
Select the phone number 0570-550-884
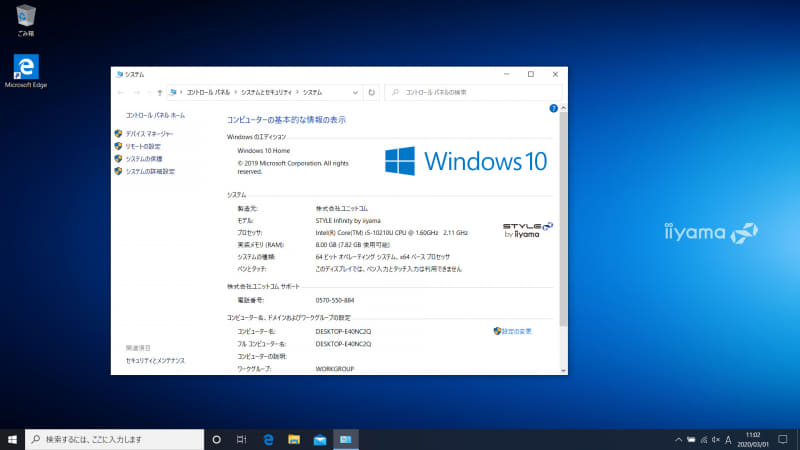[335, 301]
